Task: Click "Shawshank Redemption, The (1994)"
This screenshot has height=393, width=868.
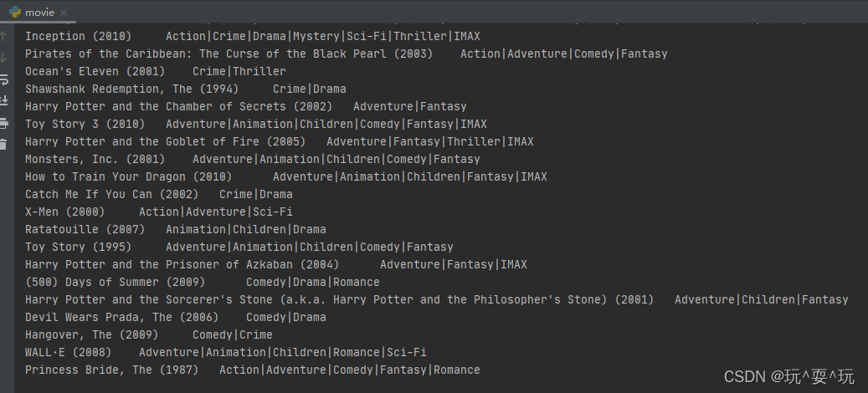Action: click(x=131, y=89)
